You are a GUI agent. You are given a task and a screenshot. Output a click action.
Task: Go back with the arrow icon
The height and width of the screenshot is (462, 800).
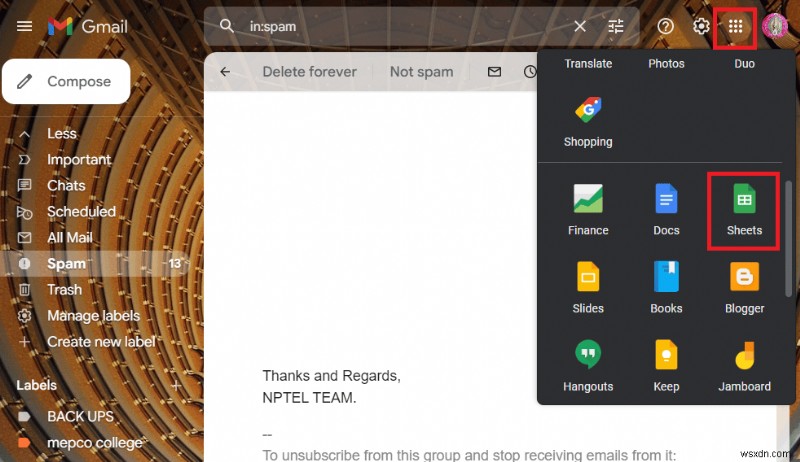point(225,72)
